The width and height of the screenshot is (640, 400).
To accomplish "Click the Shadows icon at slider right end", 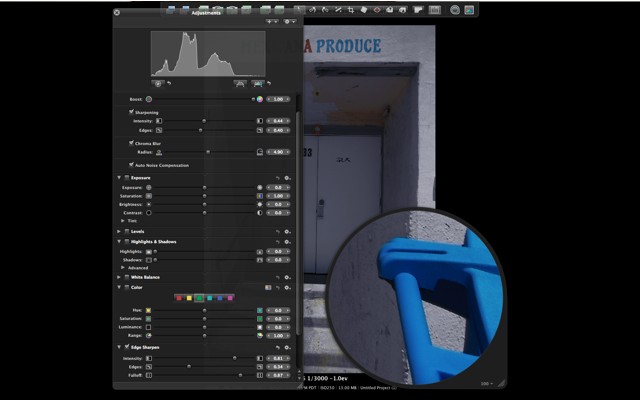I will click(260, 260).
